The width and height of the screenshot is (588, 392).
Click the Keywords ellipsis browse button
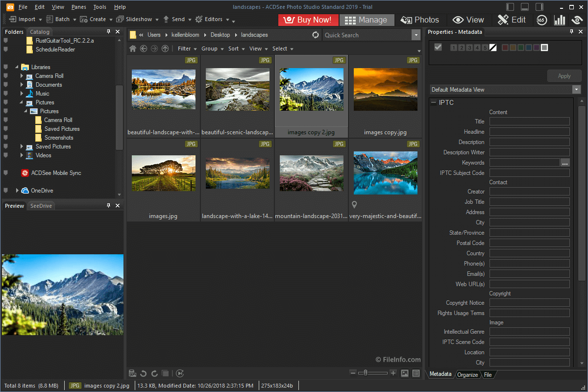(x=565, y=163)
